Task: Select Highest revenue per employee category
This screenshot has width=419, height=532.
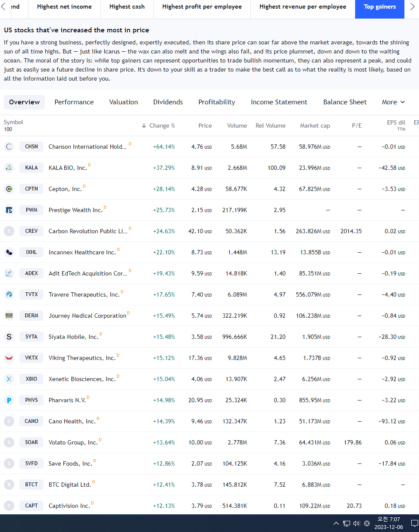Action: point(303,7)
